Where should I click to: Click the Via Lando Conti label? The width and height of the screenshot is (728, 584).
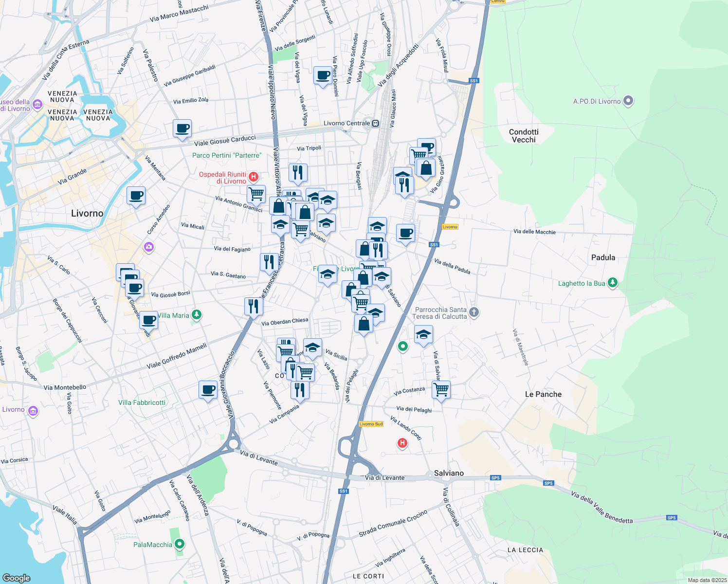coord(406,428)
